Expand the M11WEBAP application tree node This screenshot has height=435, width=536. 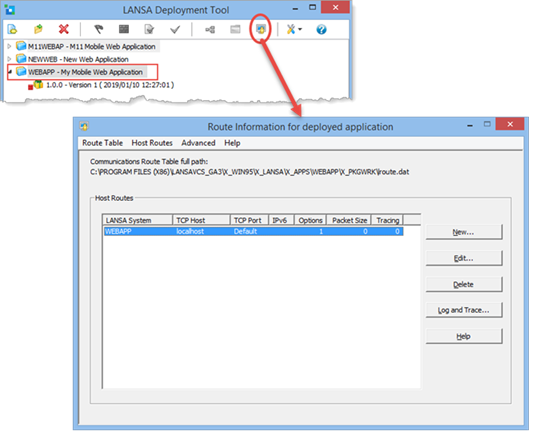(9, 46)
